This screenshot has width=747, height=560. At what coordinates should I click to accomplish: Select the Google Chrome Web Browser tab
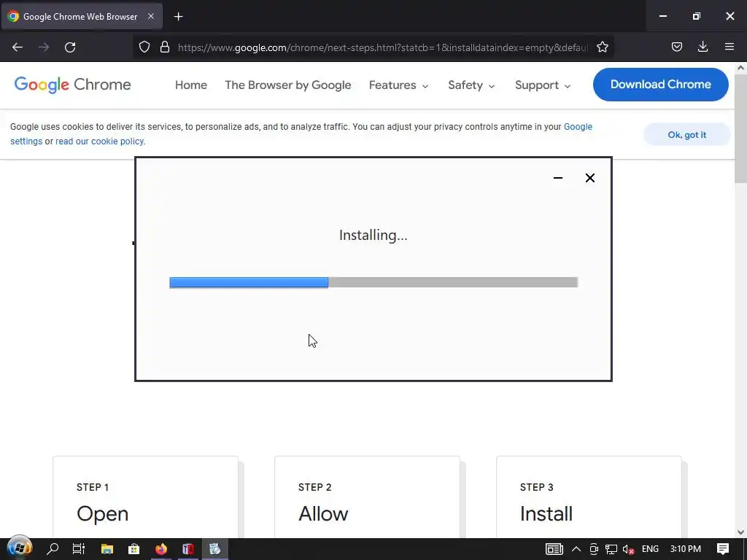pos(81,17)
